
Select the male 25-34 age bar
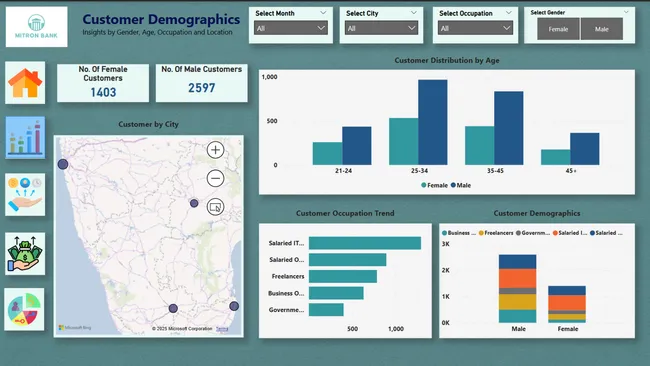click(433, 122)
